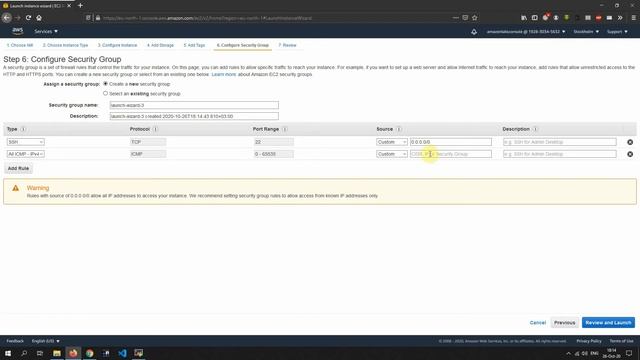Click the Cancel link
This screenshot has height=360, width=640.
click(538, 322)
